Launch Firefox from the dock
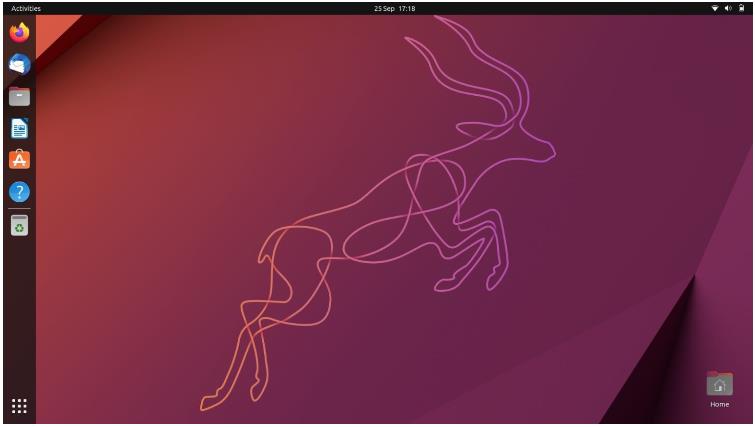Image resolution: width=755 pixels, height=427 pixels. point(19,33)
